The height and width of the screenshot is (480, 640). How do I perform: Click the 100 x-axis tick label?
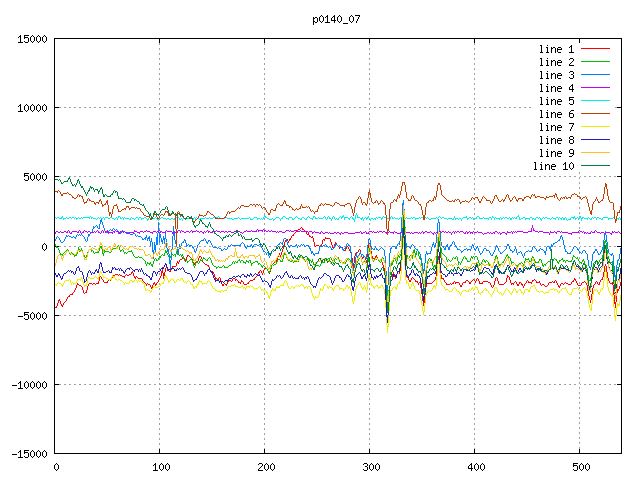click(160, 467)
